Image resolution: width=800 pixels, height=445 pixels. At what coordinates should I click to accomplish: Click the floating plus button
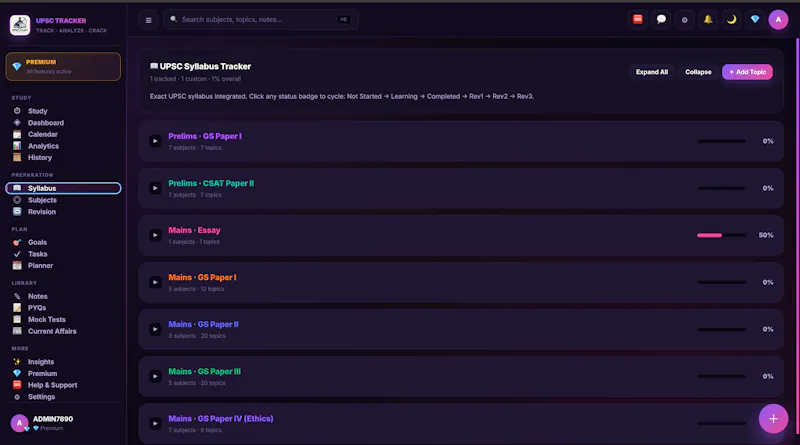click(773, 418)
